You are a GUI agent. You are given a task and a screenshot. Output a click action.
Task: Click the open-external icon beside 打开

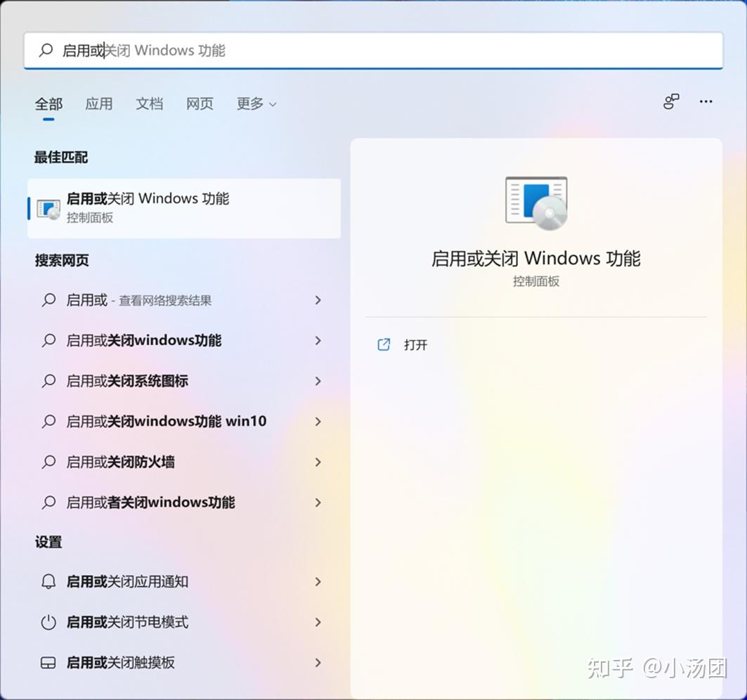tap(384, 344)
